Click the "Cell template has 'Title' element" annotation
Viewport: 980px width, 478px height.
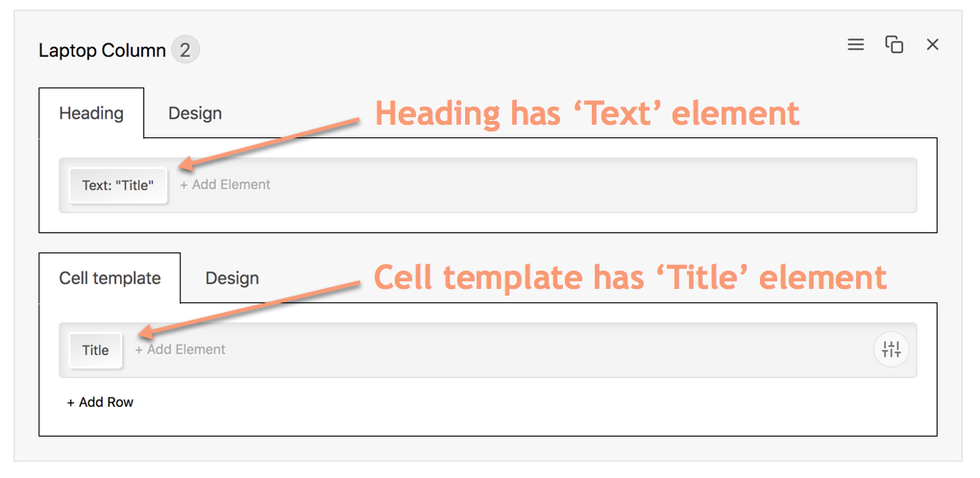(629, 277)
